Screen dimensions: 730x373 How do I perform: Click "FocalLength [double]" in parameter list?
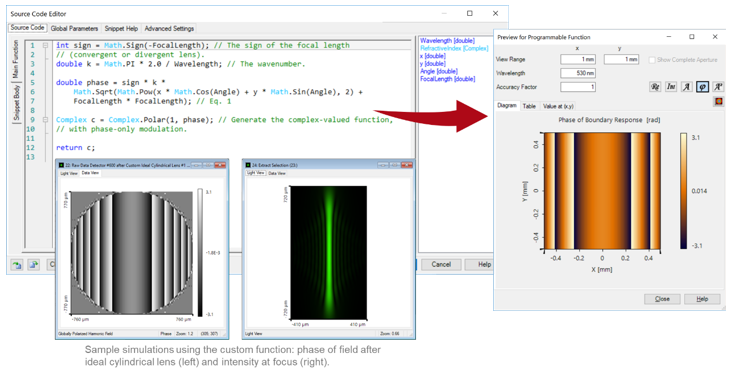447,79
